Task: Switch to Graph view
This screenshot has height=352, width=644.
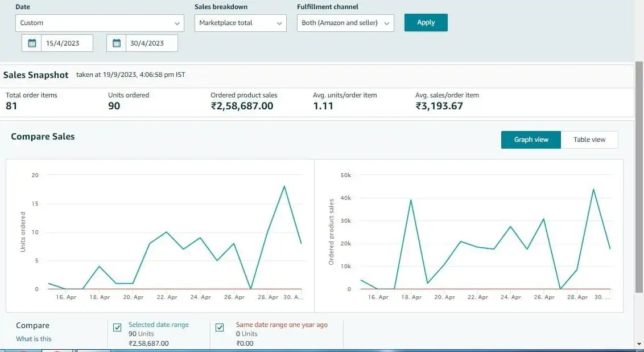Action: point(531,140)
